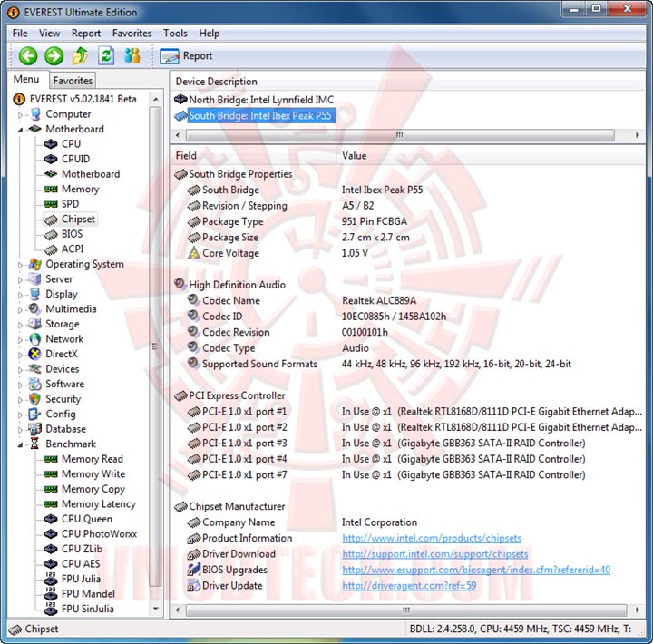Select the ACPI tree item icon
This screenshot has height=644, width=653.
[x=51, y=249]
